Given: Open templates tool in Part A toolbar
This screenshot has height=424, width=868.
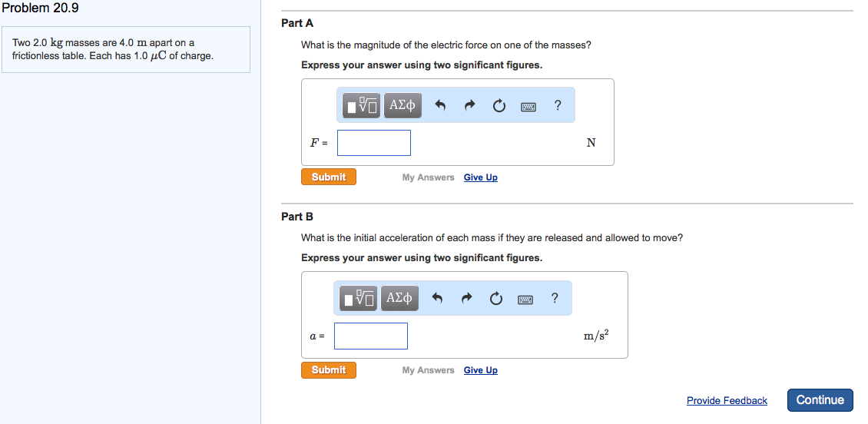Looking at the screenshot, I should (362, 106).
